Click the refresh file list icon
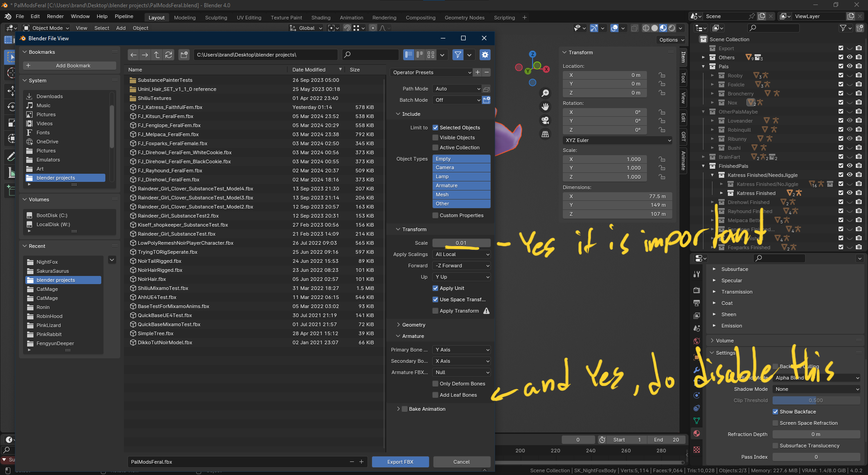Screen dimensions: 868x475 (169, 55)
